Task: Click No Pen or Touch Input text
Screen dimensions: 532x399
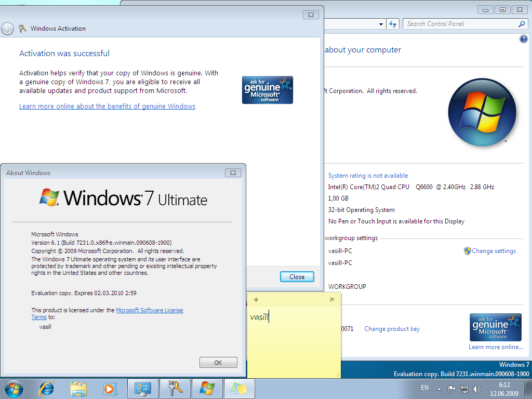Action: [396, 221]
